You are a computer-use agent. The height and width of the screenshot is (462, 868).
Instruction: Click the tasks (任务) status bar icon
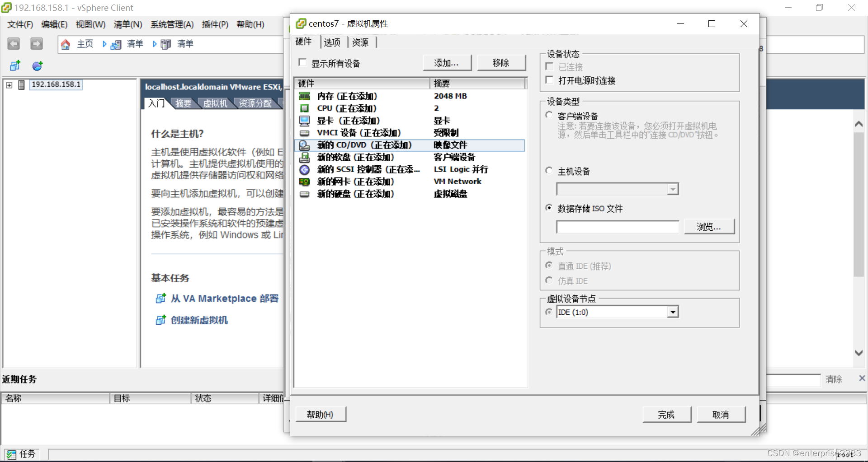[x=11, y=454]
